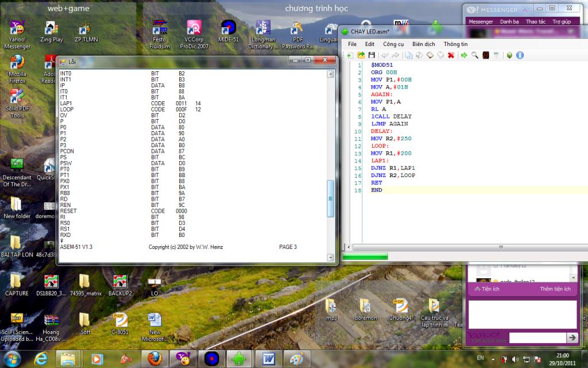Collapse the Tiện ích panel chevron
This screenshot has height=368, width=588.
[477, 289]
